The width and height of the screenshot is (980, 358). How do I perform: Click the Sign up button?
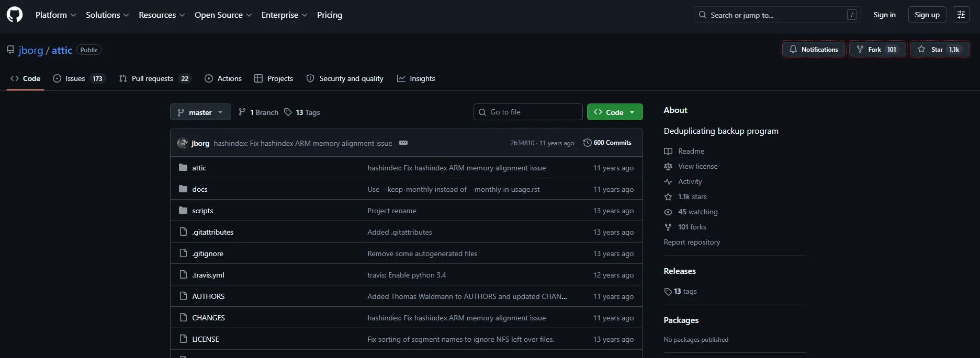(927, 15)
